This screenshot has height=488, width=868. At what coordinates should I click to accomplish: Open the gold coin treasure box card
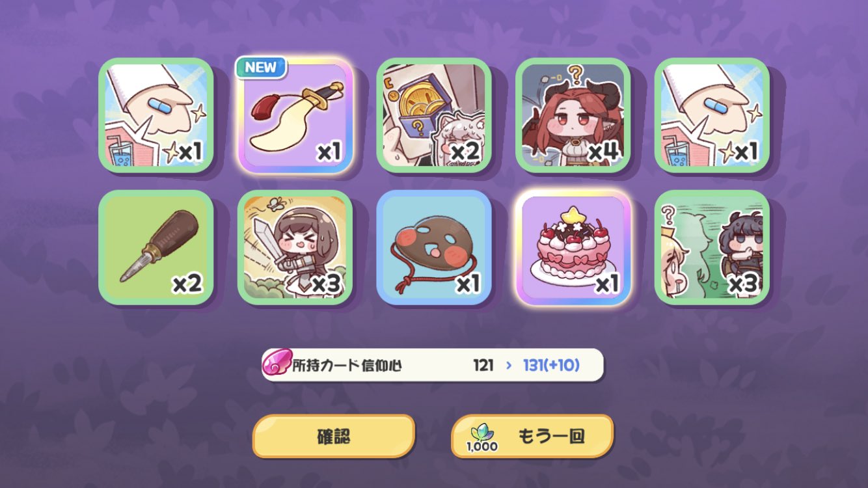point(434,115)
